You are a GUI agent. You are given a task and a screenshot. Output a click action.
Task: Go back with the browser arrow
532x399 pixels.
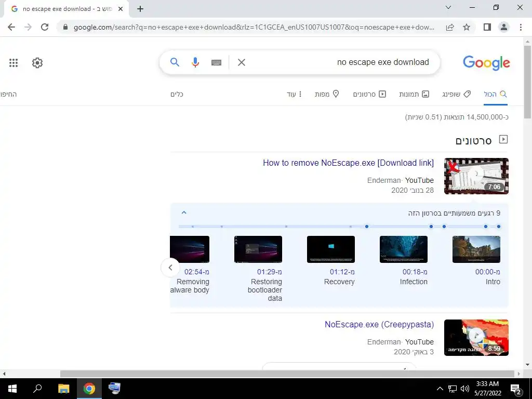(x=11, y=27)
